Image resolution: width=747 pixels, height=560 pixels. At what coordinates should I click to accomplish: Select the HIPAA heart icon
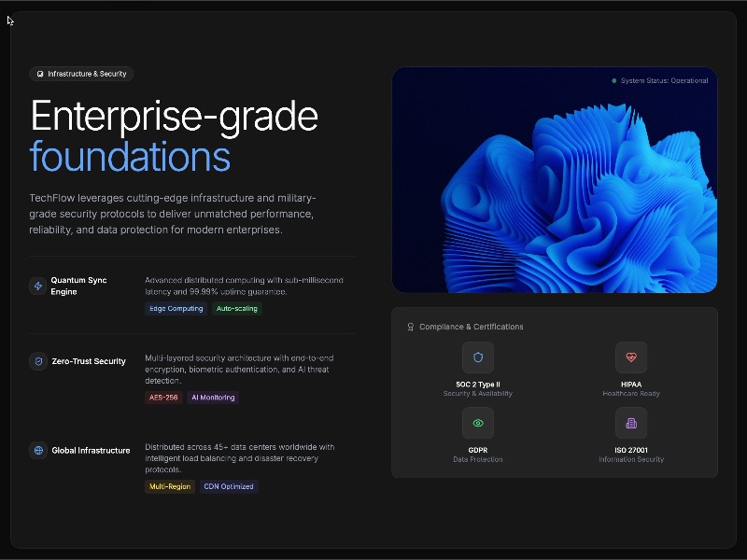(631, 357)
